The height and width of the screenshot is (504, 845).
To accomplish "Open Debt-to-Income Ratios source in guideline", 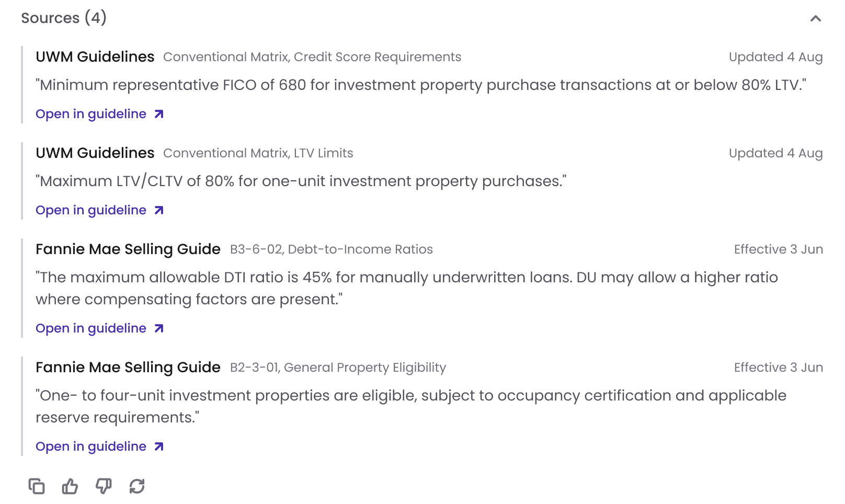I will (100, 328).
